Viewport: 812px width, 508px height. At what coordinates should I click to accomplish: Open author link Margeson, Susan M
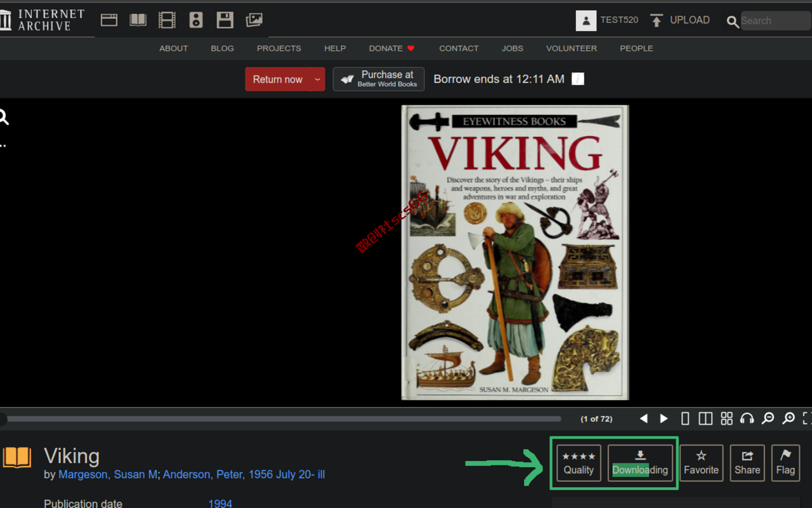coord(108,475)
